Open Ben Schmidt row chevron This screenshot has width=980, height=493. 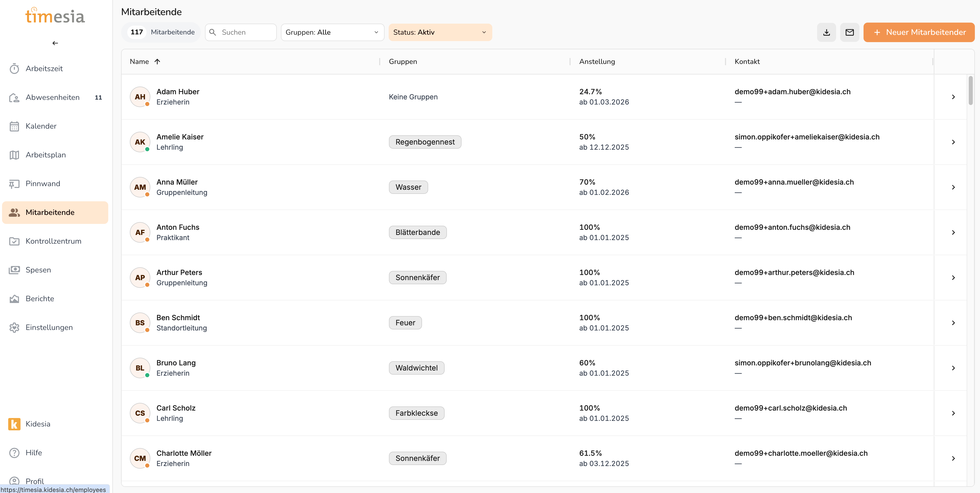tap(953, 323)
